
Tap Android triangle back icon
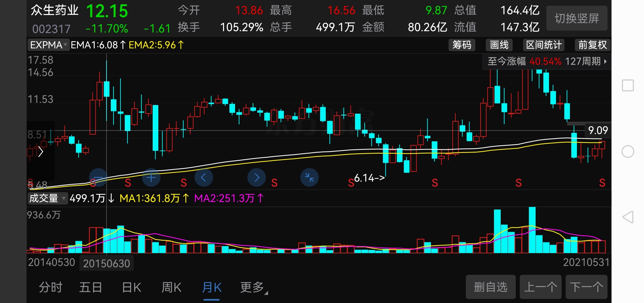628,217
